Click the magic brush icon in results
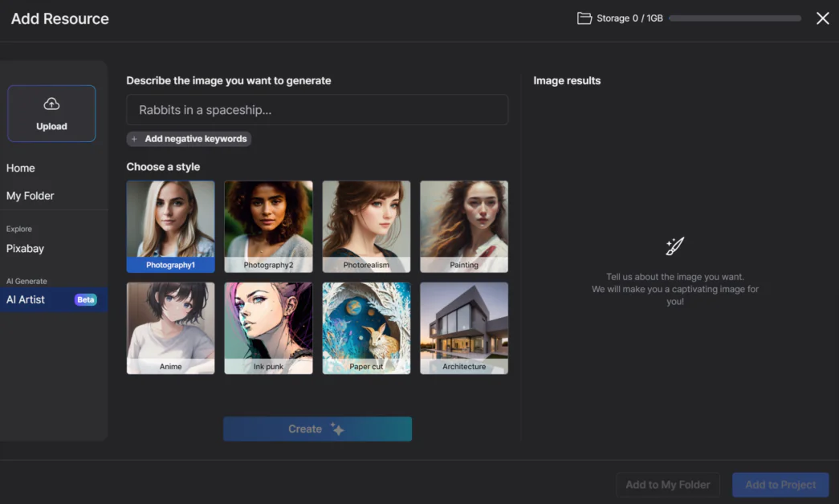This screenshot has width=839, height=504. click(x=674, y=246)
